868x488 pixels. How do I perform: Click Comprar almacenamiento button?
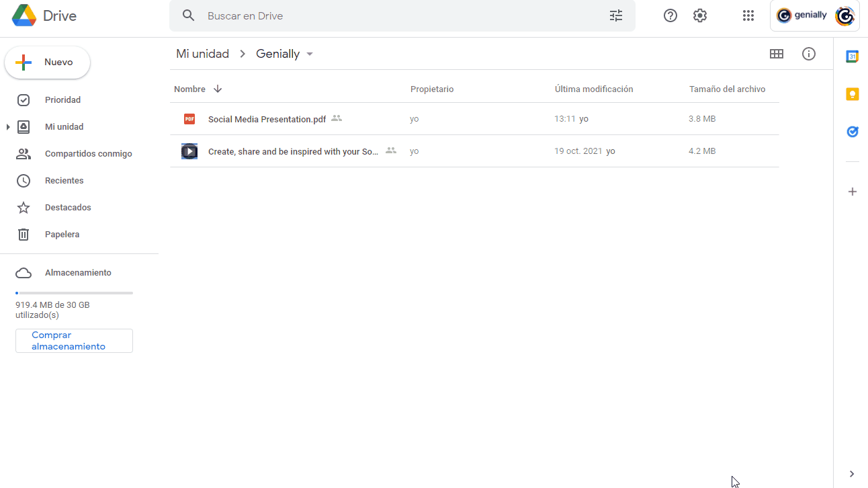[74, 341]
